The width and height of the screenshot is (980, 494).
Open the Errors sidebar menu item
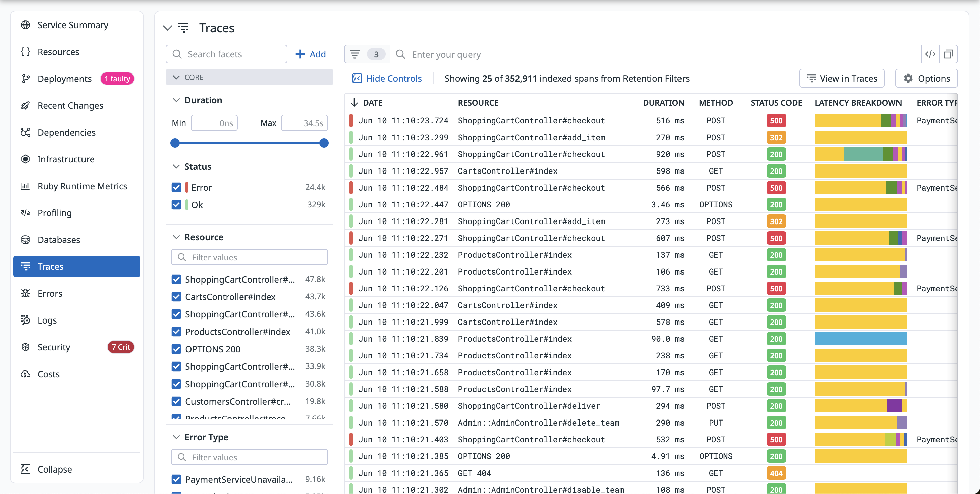tap(76, 293)
